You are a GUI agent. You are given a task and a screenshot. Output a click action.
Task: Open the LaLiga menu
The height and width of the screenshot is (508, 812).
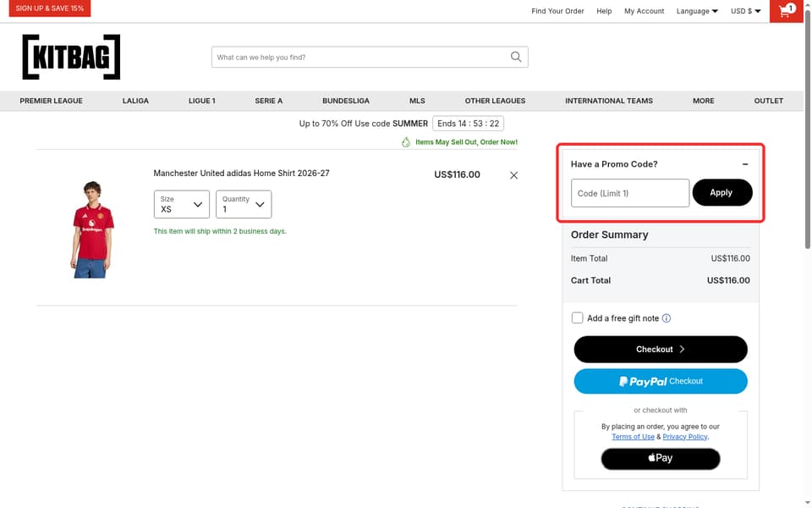pos(135,101)
